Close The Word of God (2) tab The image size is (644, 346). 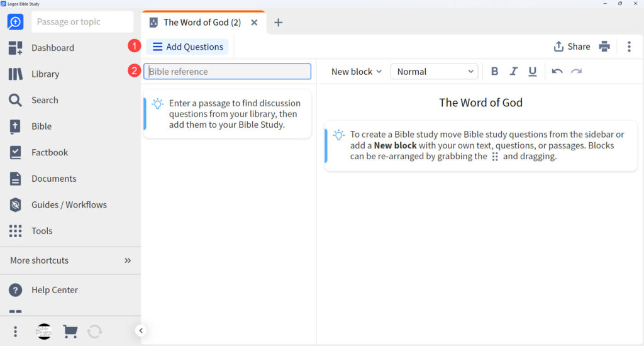pos(254,23)
